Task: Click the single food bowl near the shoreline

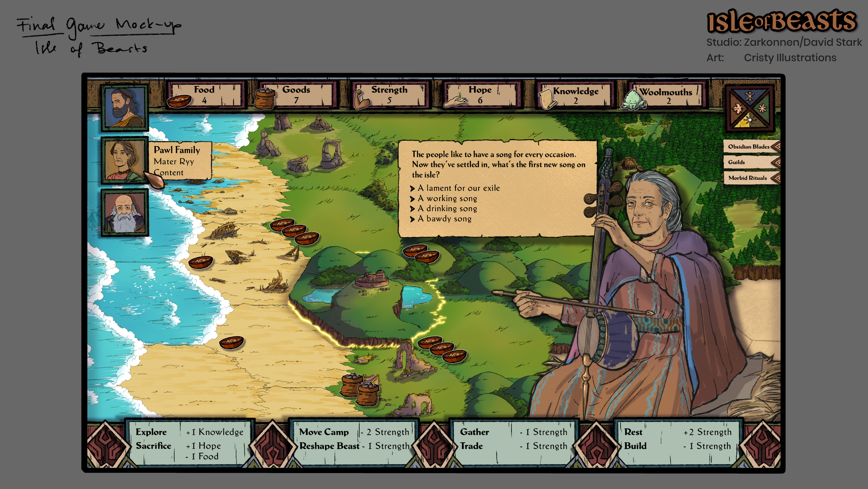Action: (x=201, y=262)
